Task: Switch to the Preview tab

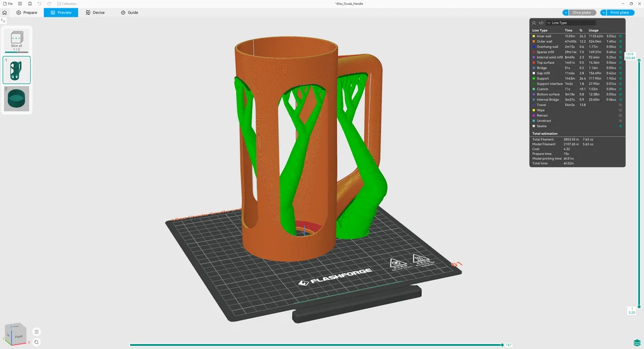Action: [61, 13]
